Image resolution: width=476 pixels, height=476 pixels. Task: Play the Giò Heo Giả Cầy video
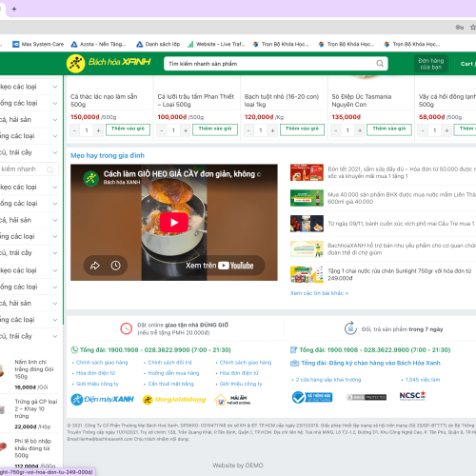(x=174, y=223)
